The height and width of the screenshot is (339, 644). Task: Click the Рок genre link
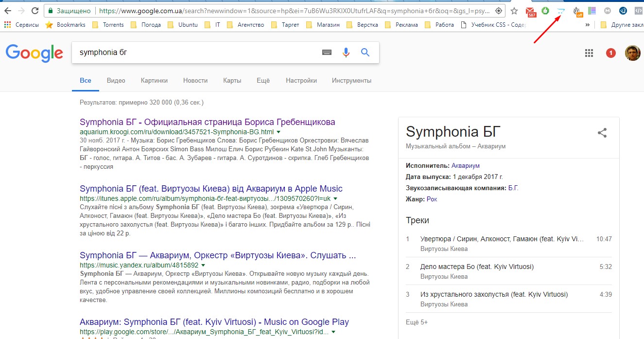point(432,199)
